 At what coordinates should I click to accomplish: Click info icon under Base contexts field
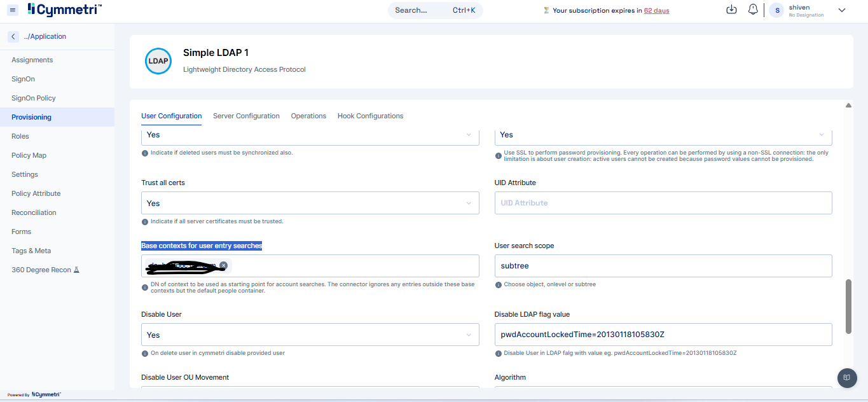point(145,288)
